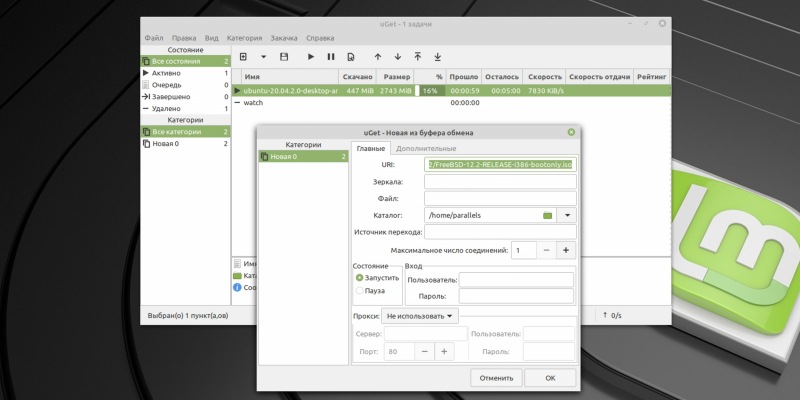800x400 pixels.
Task: Move download to bottom of queue
Action: tap(437, 57)
